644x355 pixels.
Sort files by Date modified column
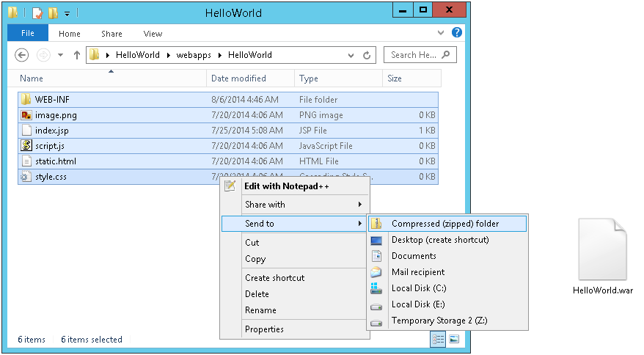click(238, 78)
